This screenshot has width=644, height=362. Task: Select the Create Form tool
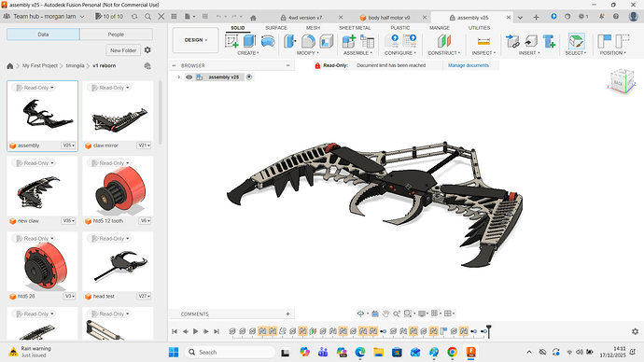tap(268, 41)
